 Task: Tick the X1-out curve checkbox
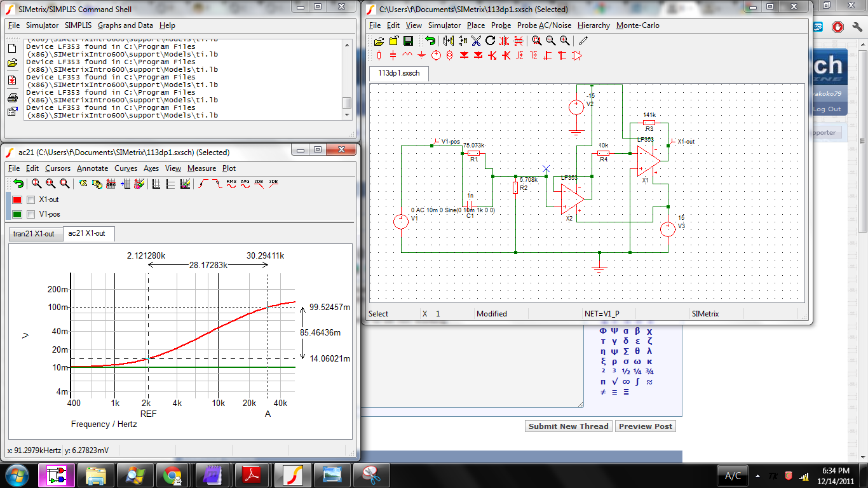pos(31,200)
